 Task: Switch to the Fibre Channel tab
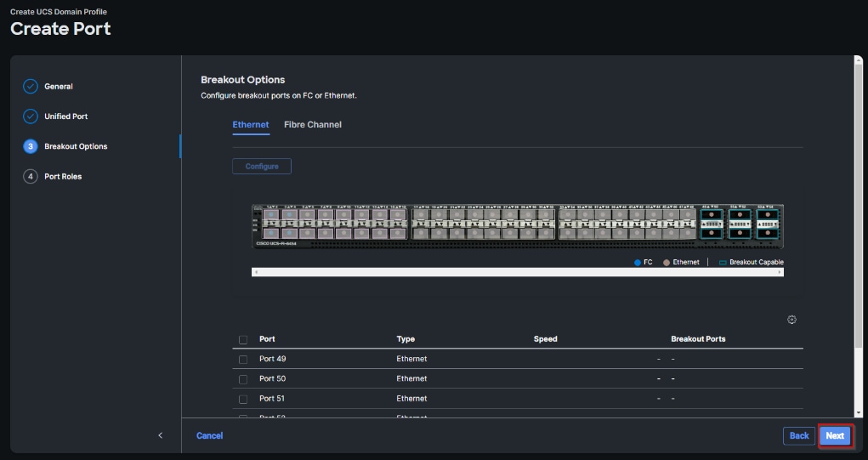(x=313, y=125)
